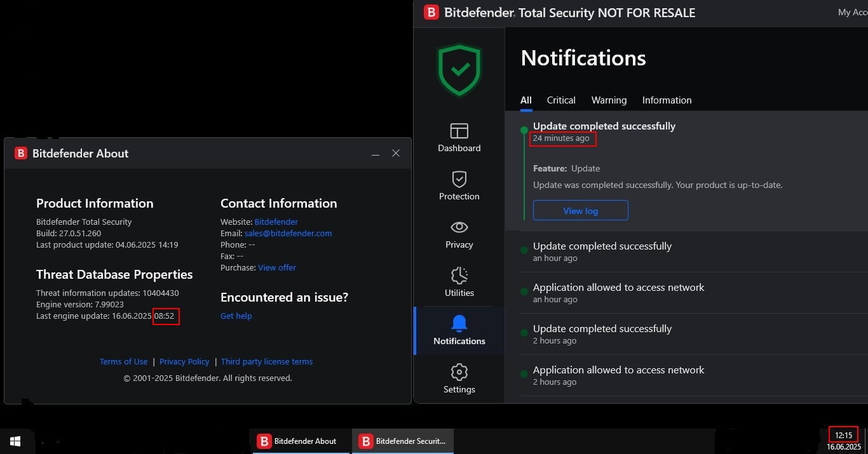Open the Settings gear icon
Image resolution: width=868 pixels, height=454 pixels.
[x=459, y=371]
